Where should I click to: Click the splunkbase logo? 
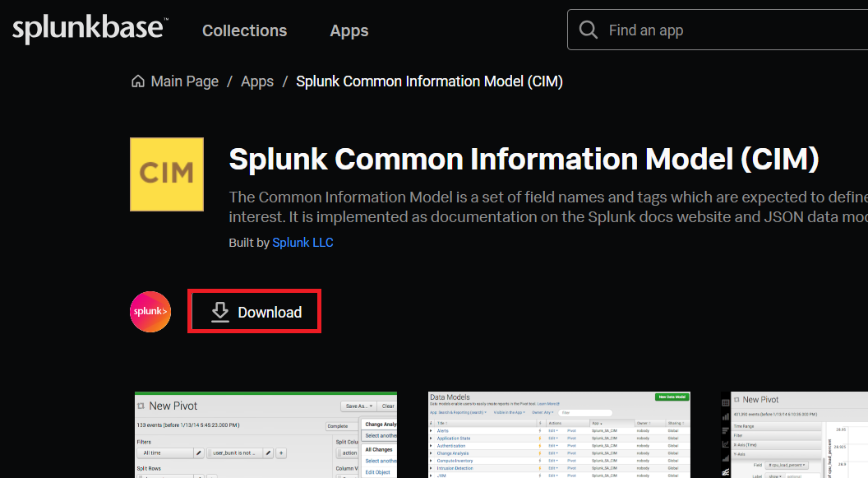[x=89, y=30]
